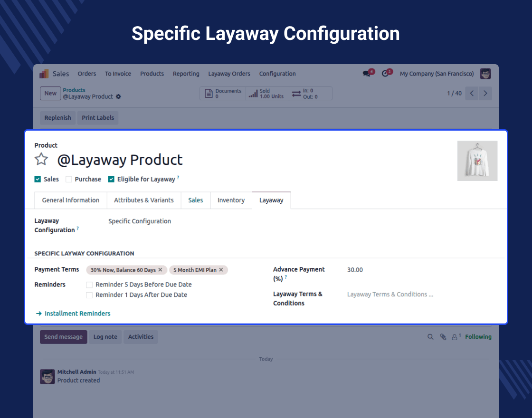Open Layaway Orders menu
This screenshot has height=418, width=532.
click(229, 74)
